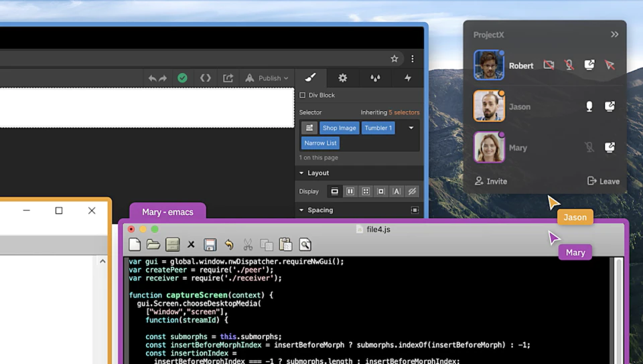The image size is (643, 364).
Task: Select flex display option
Action: point(350,191)
